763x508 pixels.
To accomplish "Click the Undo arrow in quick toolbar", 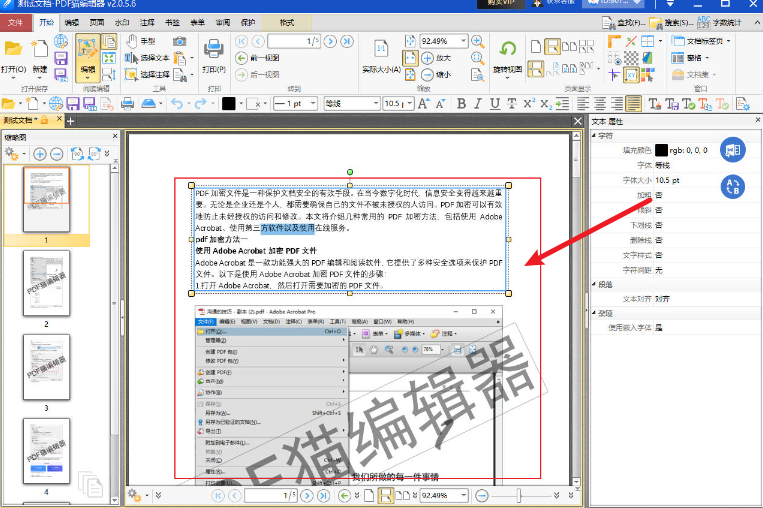I will pyautogui.click(x=177, y=103).
